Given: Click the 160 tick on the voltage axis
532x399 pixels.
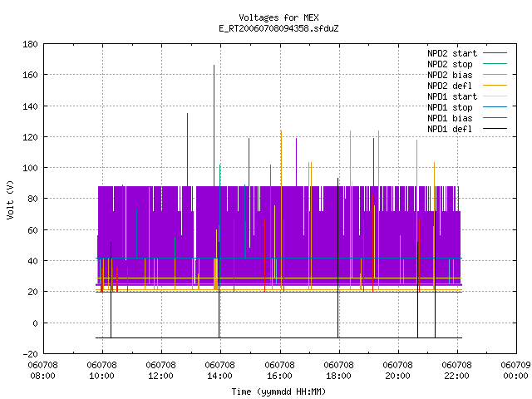Looking at the screenshot, I should pyautogui.click(x=30, y=75).
